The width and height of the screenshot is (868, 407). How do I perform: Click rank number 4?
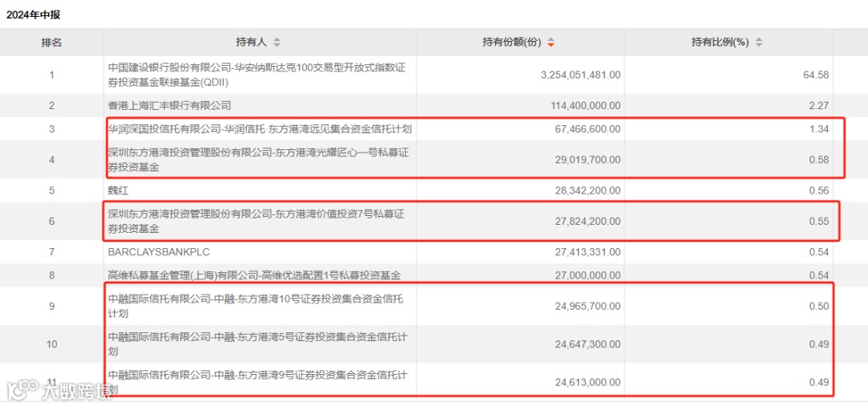pos(51,160)
